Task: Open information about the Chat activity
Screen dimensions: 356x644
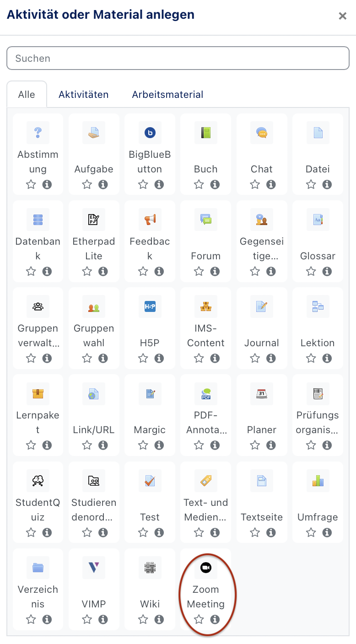Action: [x=271, y=185]
